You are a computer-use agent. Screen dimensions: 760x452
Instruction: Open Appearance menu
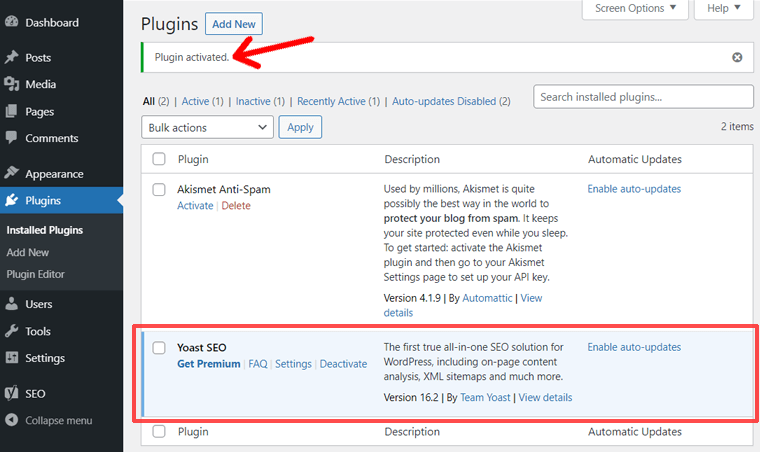(x=54, y=174)
